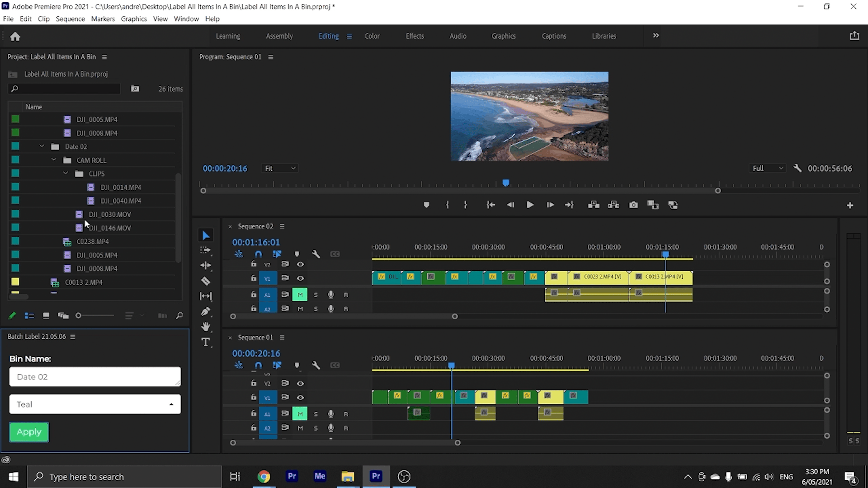The height and width of the screenshot is (488, 868).
Task: Toggle solo on A1 in Sequence 01
Action: tap(316, 414)
